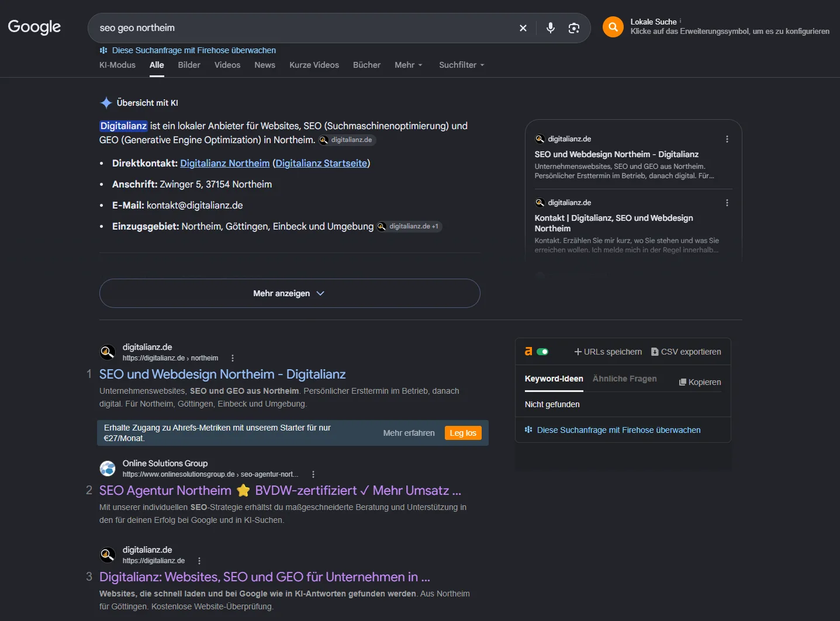Toggle the Ahrefs toolbar switch

[542, 352]
